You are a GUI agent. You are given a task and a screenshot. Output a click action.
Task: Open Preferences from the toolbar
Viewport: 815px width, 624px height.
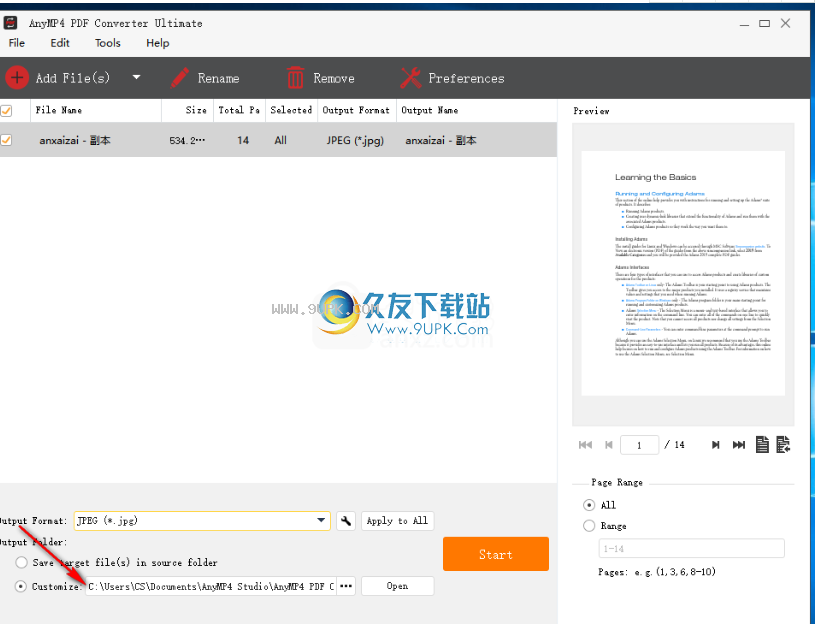452,78
